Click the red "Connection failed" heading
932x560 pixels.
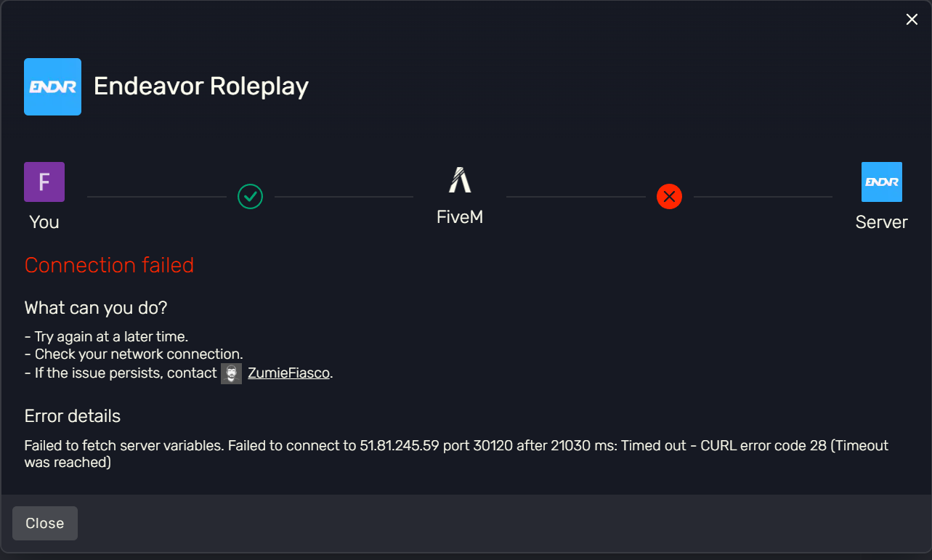(x=109, y=265)
